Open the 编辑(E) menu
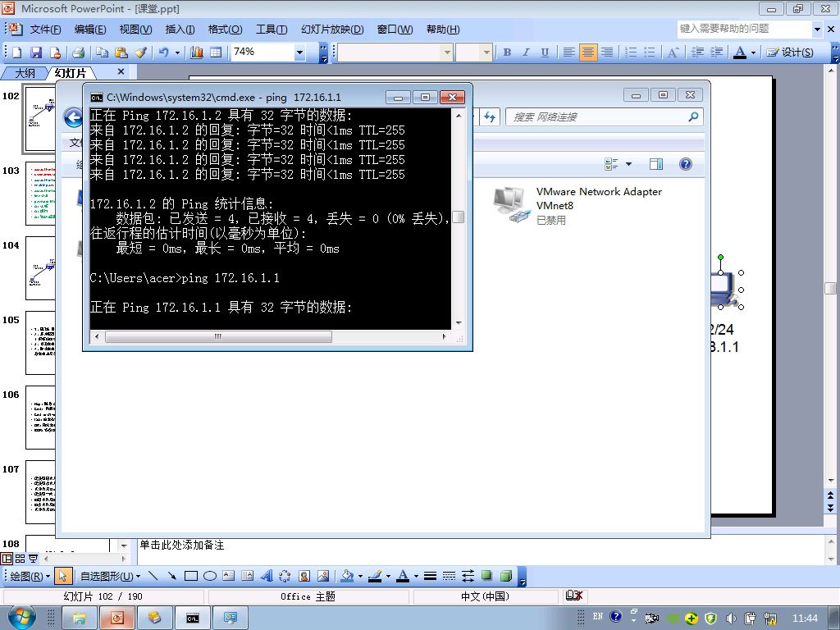 coord(90,30)
